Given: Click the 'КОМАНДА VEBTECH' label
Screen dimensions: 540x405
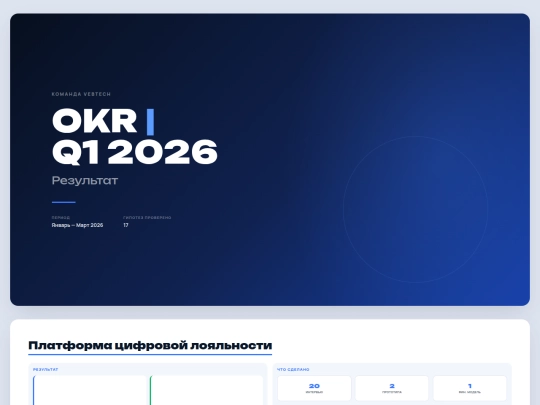Looking at the screenshot, I should click(x=81, y=94).
